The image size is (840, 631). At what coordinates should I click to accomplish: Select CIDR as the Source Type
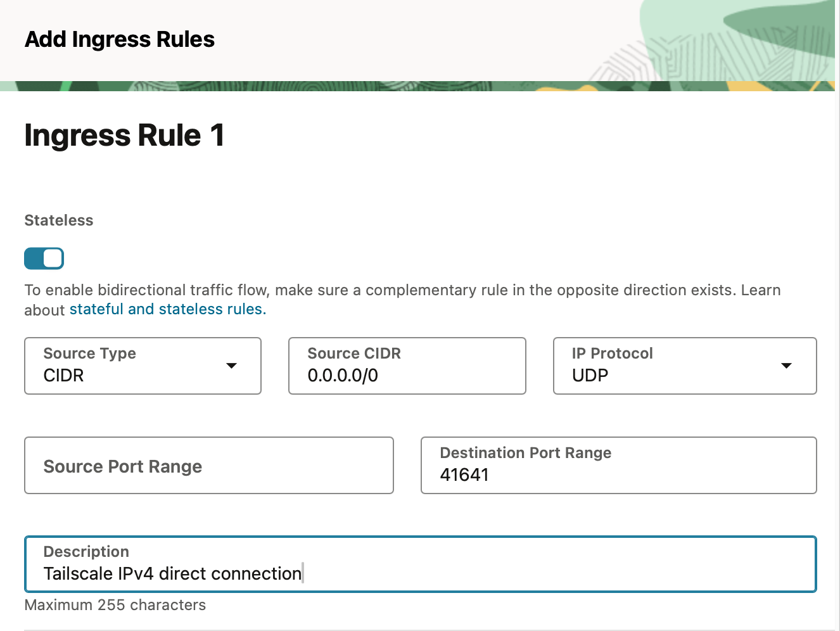coord(143,366)
